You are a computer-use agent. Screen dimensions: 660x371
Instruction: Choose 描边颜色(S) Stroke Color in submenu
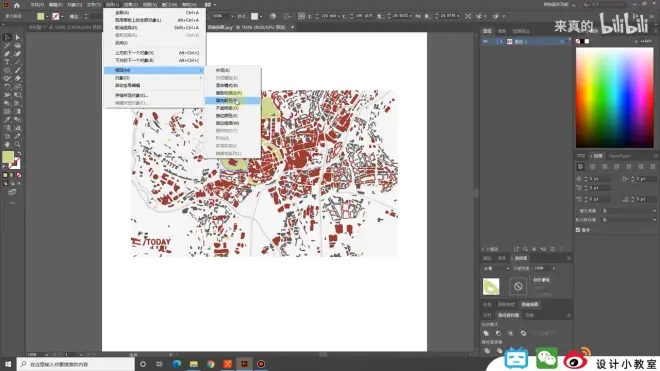coord(232,116)
